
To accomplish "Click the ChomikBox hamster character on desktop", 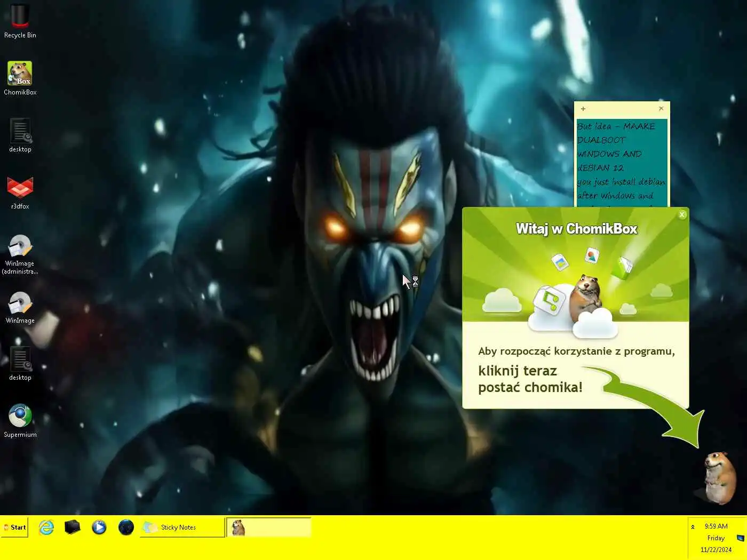I will pos(720,477).
